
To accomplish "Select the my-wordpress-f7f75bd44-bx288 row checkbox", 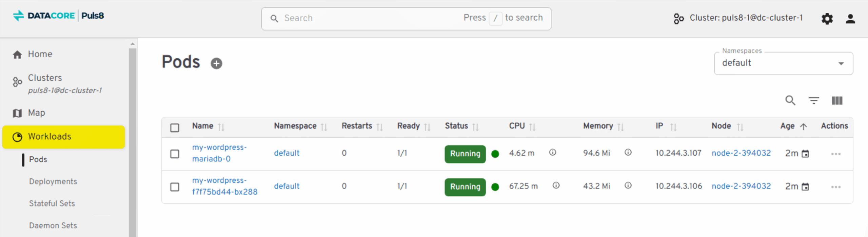I will 175,187.
